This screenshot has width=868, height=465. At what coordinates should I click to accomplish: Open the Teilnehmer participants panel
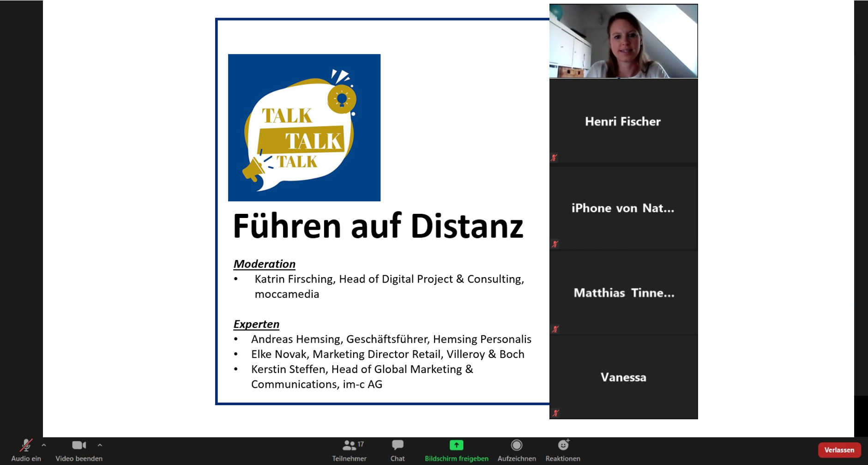point(349,450)
